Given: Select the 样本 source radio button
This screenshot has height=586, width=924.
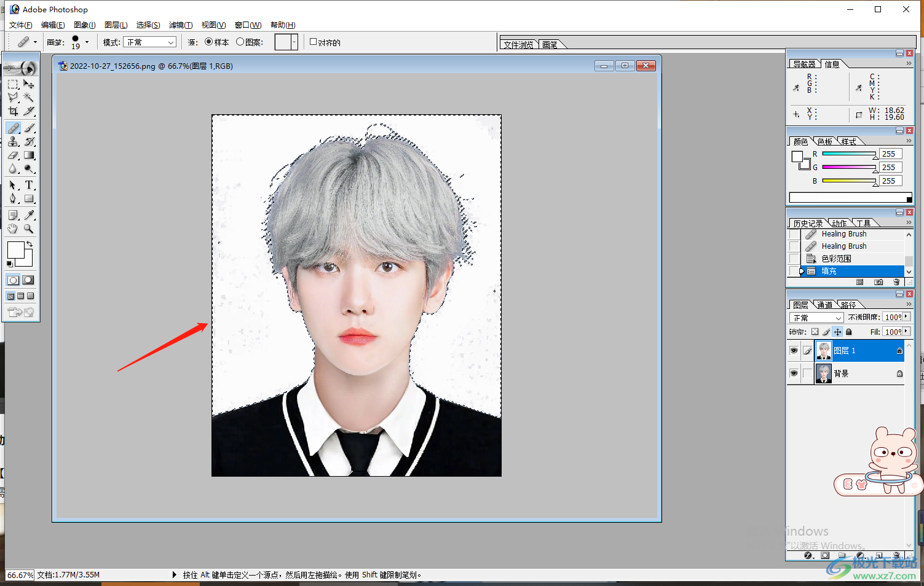Looking at the screenshot, I should tap(209, 42).
